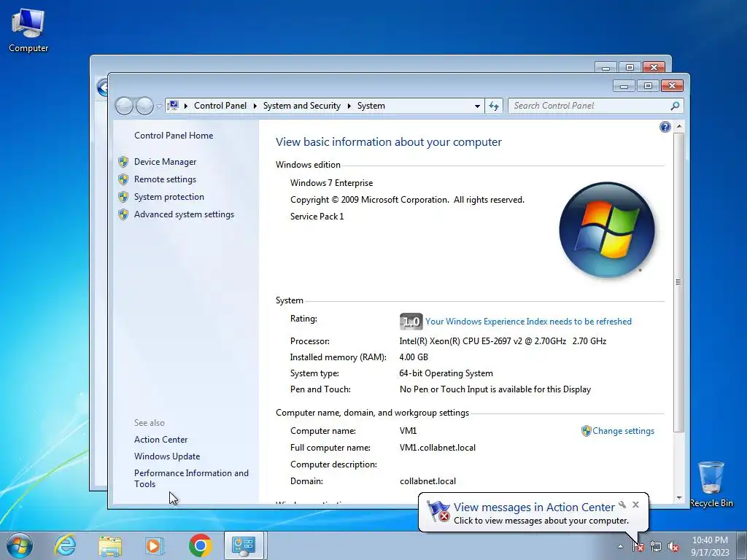
Task: Click the 1.0 Windows Experience rating badge
Action: point(411,322)
